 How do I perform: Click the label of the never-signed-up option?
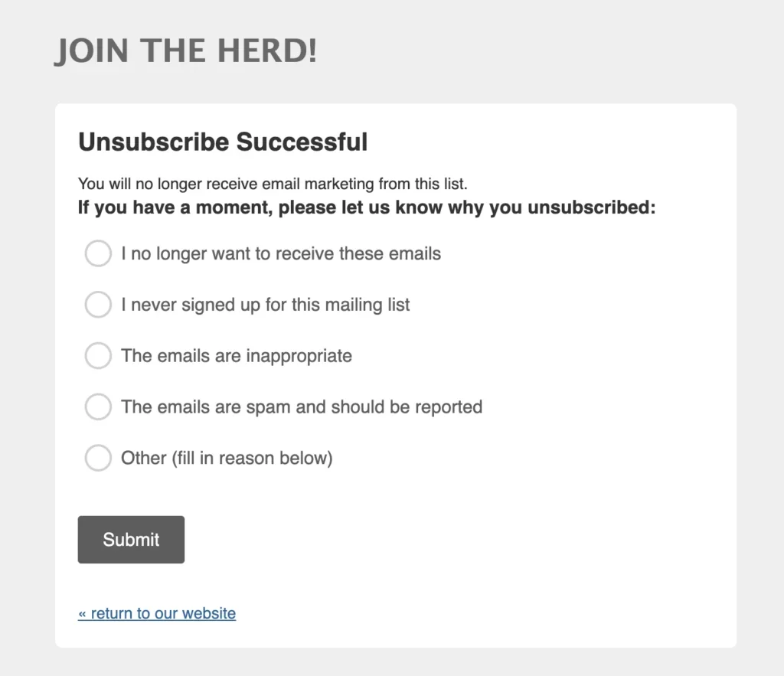(265, 305)
